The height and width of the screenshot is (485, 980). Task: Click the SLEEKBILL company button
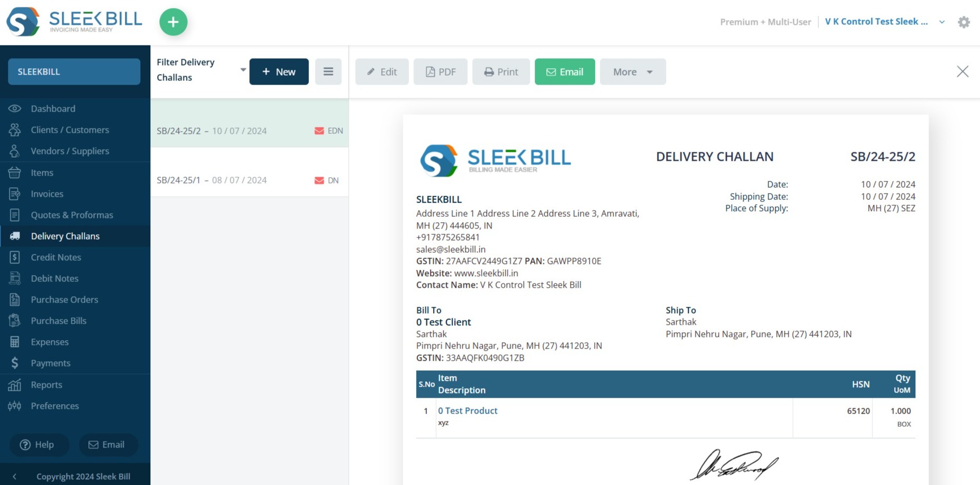74,71
